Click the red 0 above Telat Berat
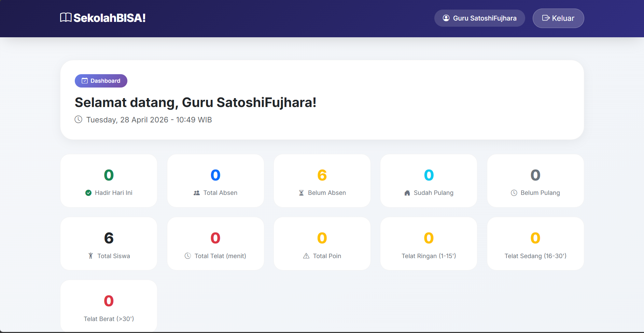The image size is (644, 333). click(x=109, y=301)
